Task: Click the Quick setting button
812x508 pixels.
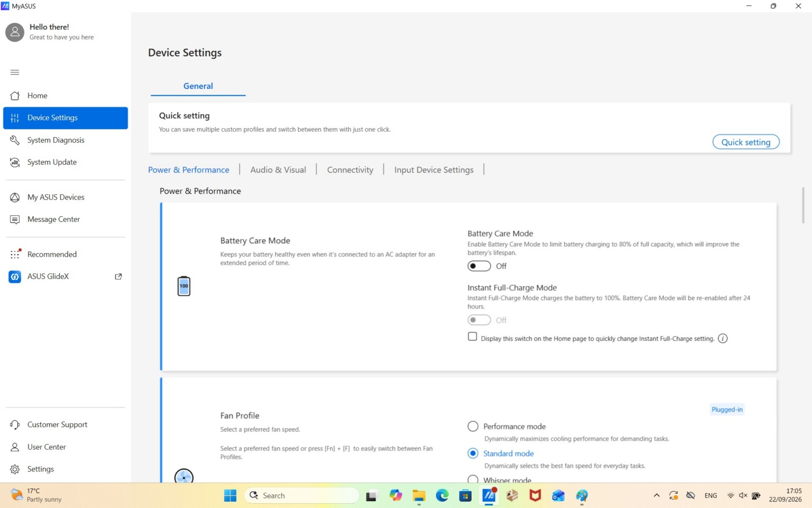Action: point(746,142)
